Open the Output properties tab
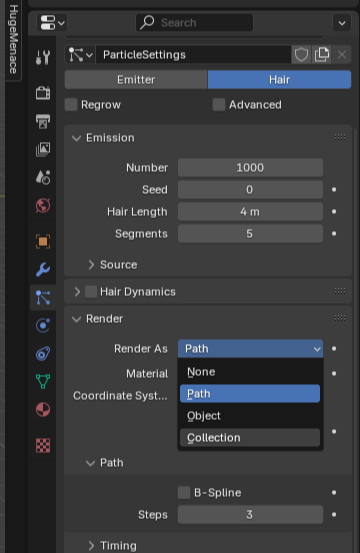 [43, 121]
